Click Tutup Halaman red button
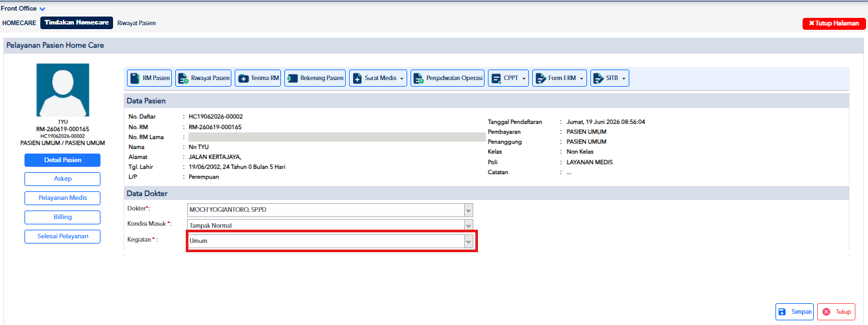This screenshot has height=325, width=868. 834,23
